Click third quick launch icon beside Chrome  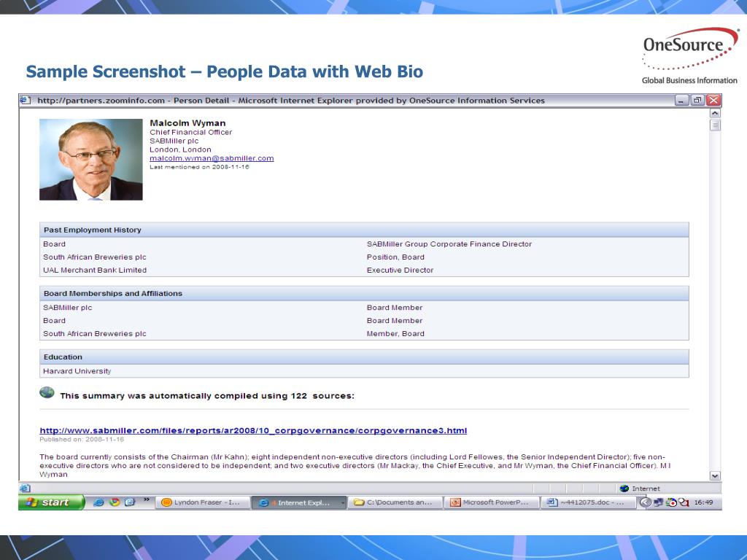pos(130,502)
